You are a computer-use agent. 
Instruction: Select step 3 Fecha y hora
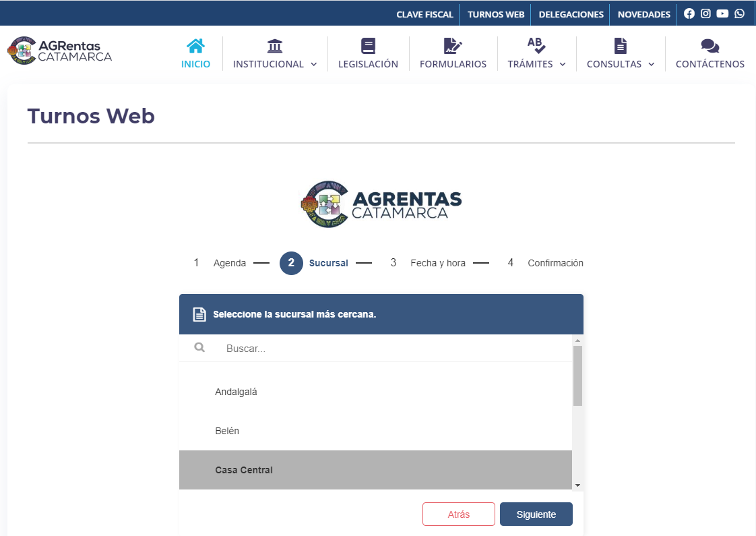(428, 263)
